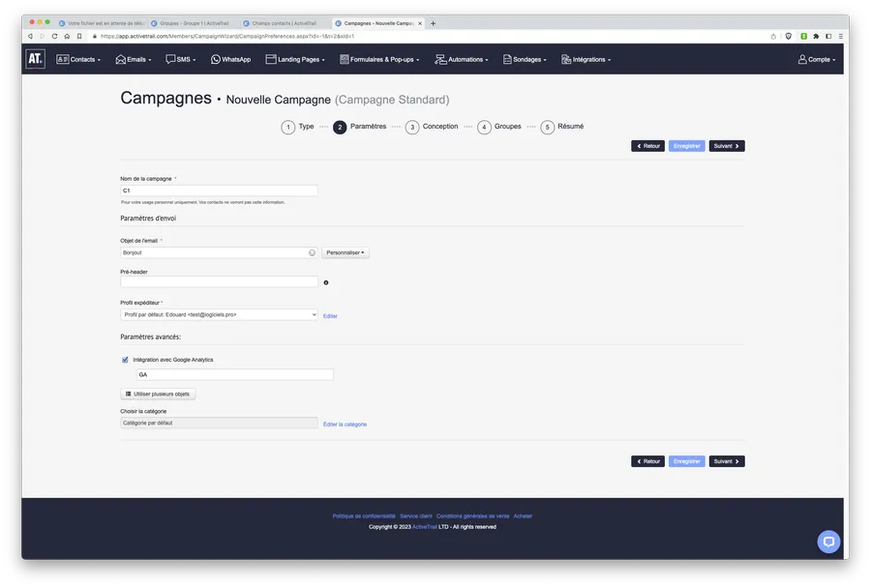Image resolution: width=871 pixels, height=588 pixels.
Task: Jump to step 4 Groupes
Action: click(x=499, y=127)
